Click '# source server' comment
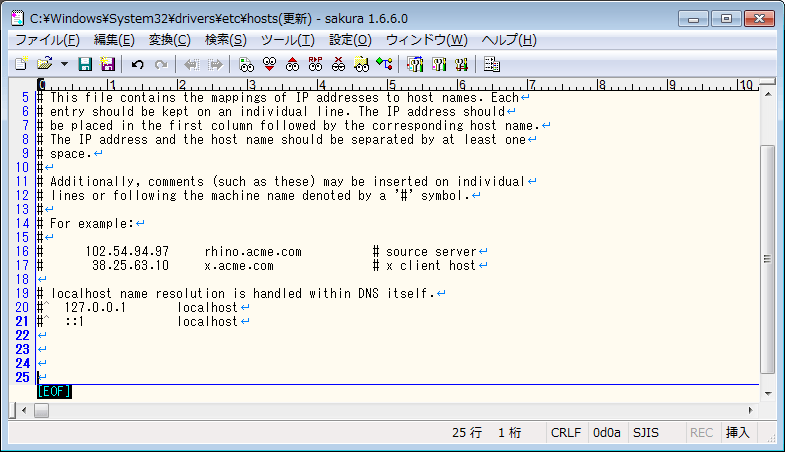Viewport: 785px width, 452px height. [424, 251]
